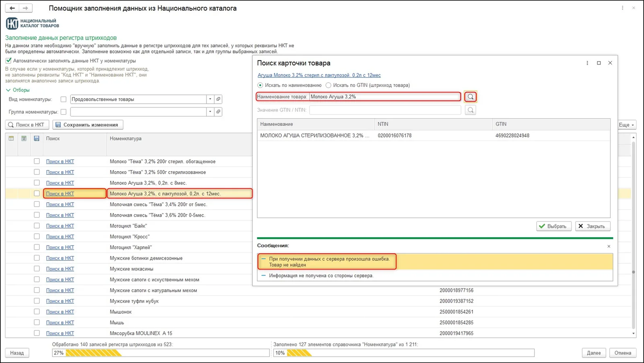Go forward with the right arrow icon
Image resolution: width=644 pixels, height=363 pixels.
(25, 8)
